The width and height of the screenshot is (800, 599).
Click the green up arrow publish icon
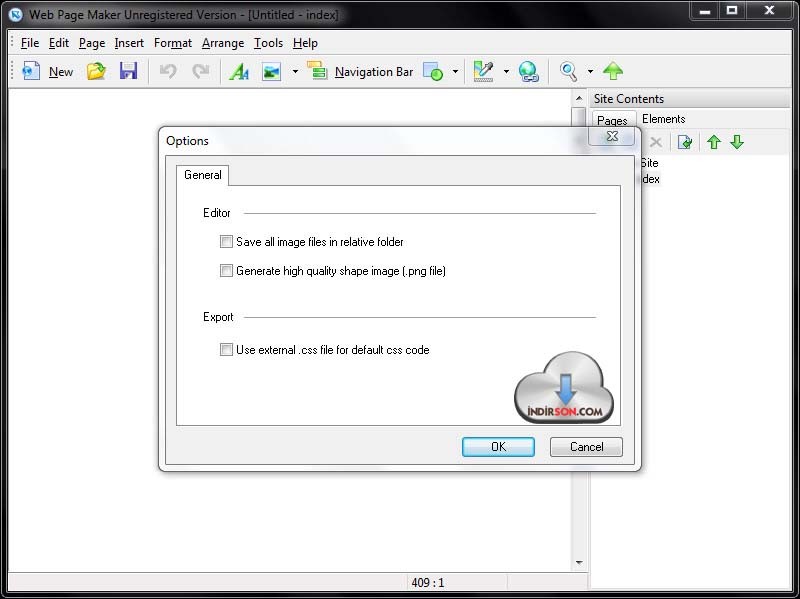[x=613, y=71]
